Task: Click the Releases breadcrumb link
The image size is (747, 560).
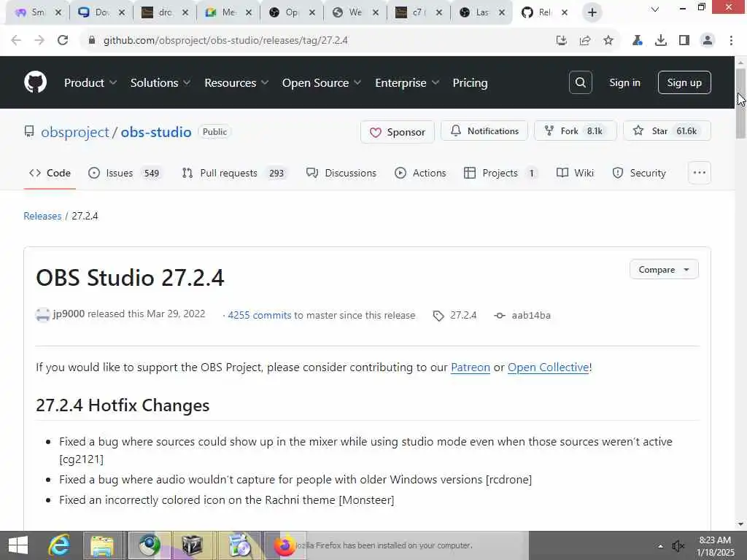Action: click(x=42, y=216)
